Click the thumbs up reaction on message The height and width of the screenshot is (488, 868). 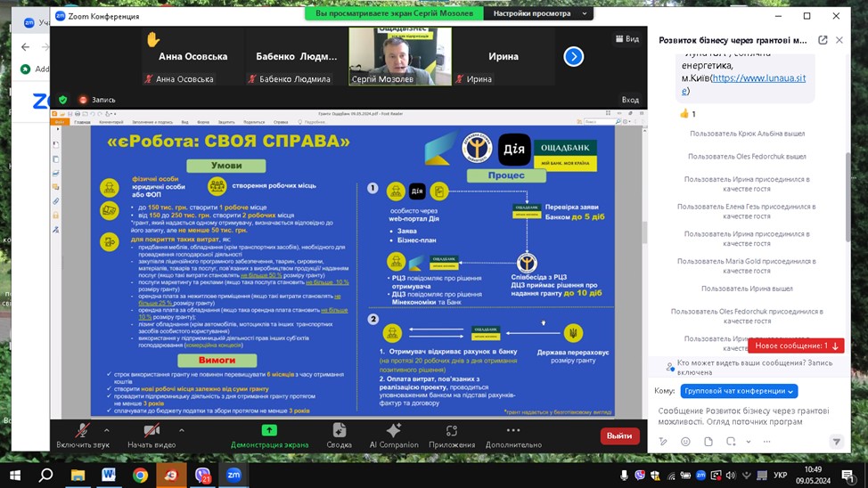(x=687, y=113)
